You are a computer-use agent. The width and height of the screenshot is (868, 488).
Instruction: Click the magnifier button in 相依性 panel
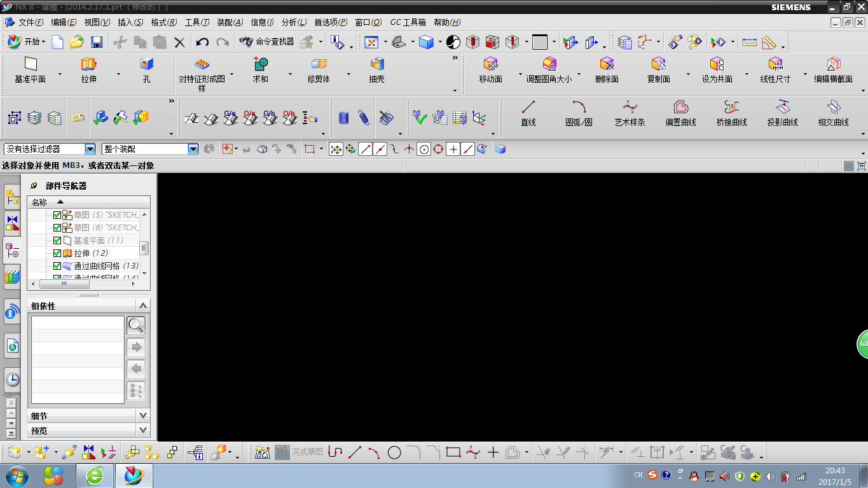(x=136, y=326)
